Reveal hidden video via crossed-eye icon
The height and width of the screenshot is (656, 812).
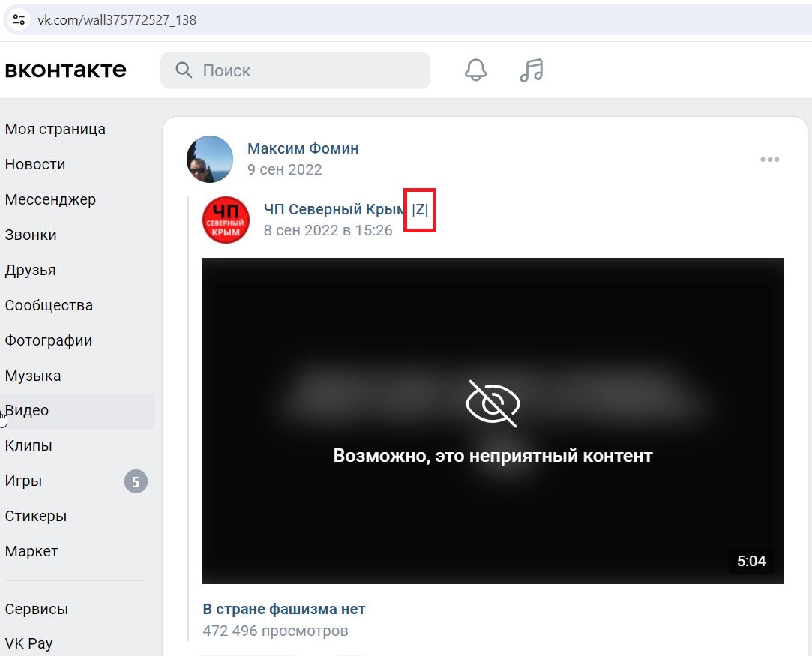pyautogui.click(x=493, y=403)
